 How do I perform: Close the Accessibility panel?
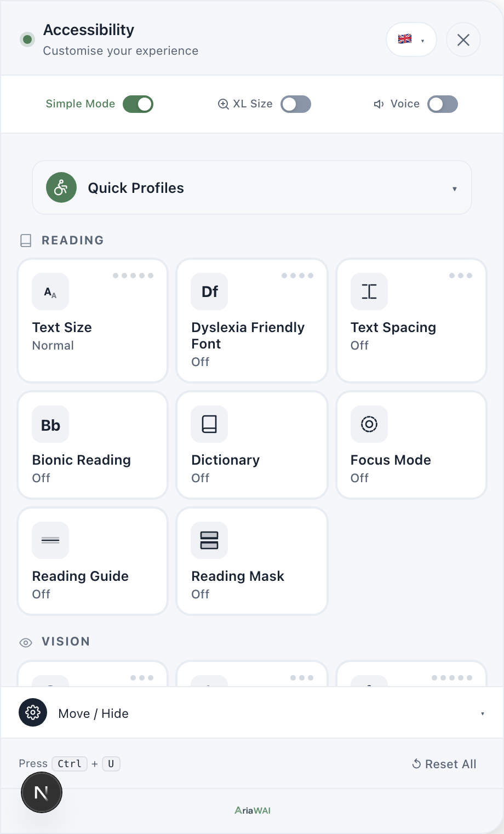[463, 39]
